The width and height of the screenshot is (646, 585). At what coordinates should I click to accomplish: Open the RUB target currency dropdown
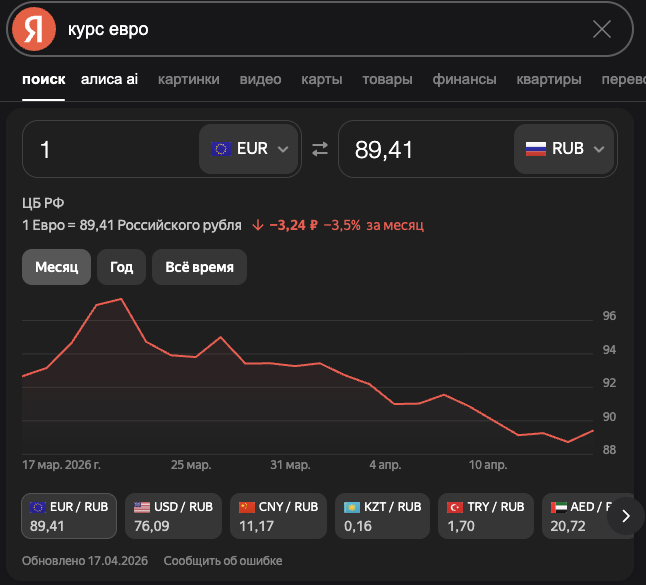(565, 149)
